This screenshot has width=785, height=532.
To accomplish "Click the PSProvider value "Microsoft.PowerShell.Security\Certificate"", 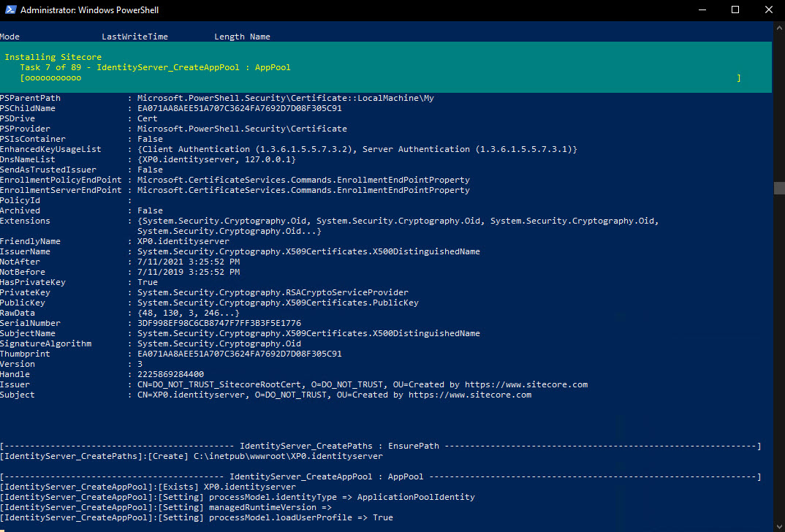I will [x=243, y=129].
